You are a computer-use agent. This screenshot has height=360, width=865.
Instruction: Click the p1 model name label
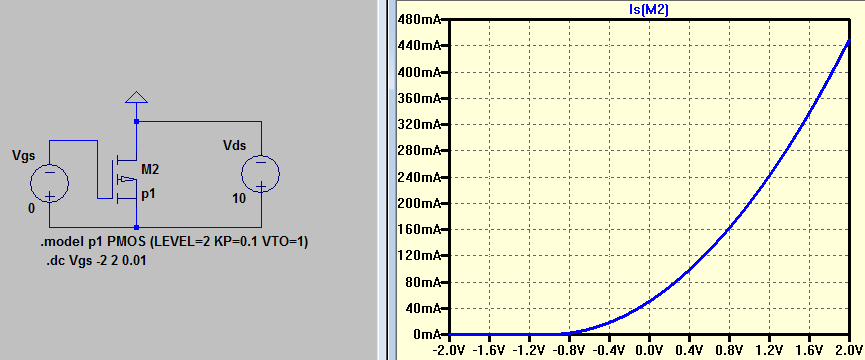(148, 195)
